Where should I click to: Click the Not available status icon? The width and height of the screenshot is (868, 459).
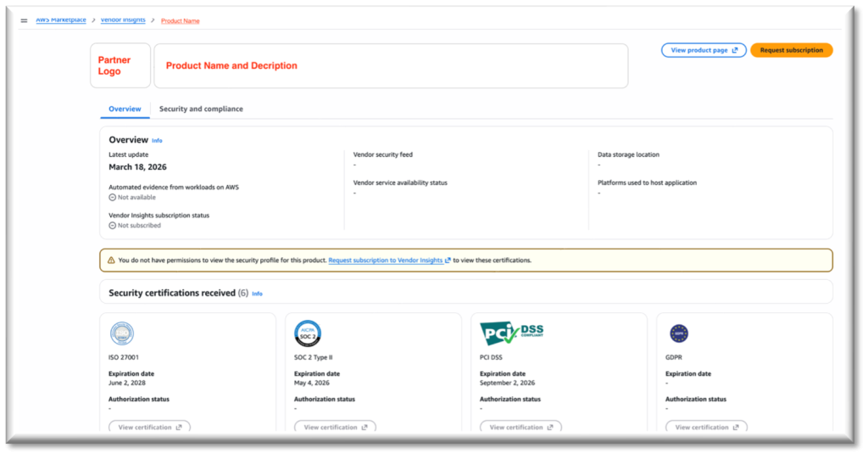click(x=113, y=198)
